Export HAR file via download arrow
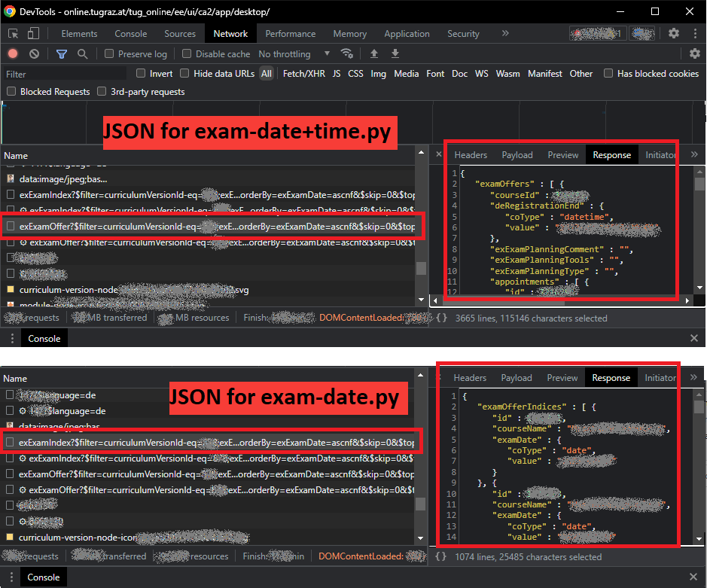The height and width of the screenshot is (588, 707). (x=395, y=53)
